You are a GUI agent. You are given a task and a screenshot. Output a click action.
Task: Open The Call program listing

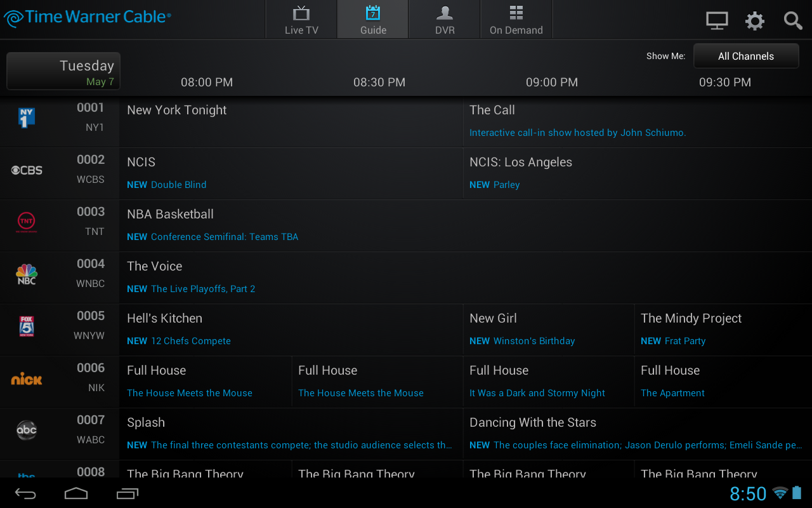[638, 122]
